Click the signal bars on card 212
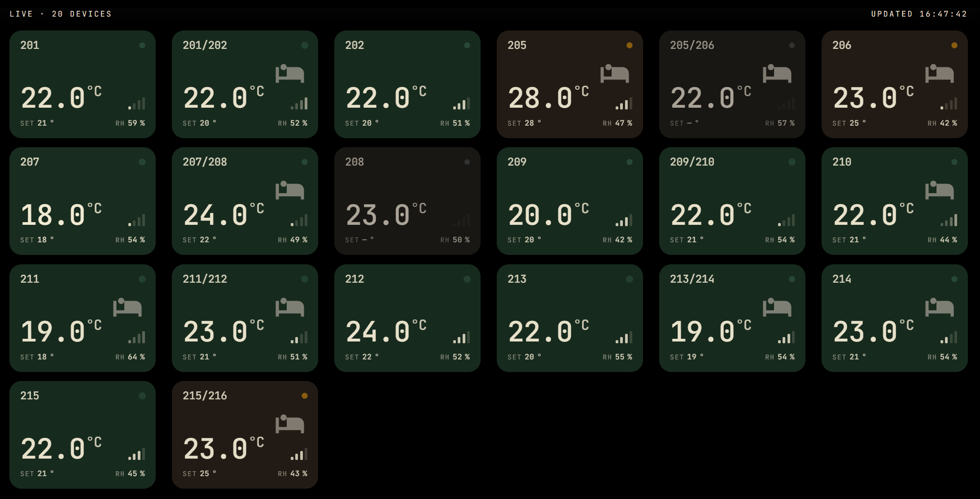 point(461,337)
